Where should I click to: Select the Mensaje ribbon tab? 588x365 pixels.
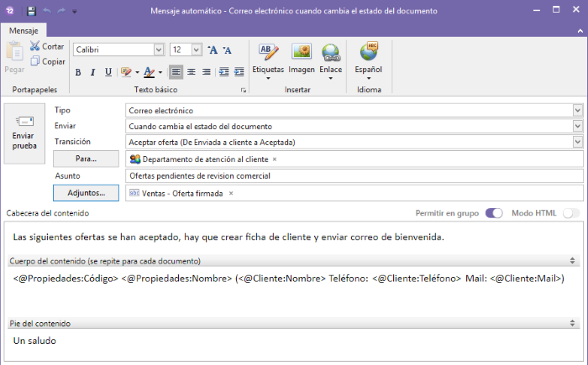pyautogui.click(x=24, y=31)
